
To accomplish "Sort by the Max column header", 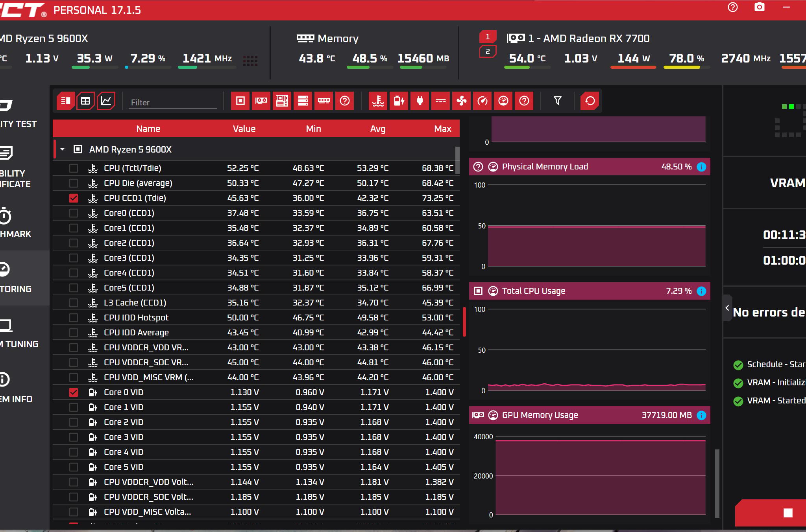I will 443,129.
